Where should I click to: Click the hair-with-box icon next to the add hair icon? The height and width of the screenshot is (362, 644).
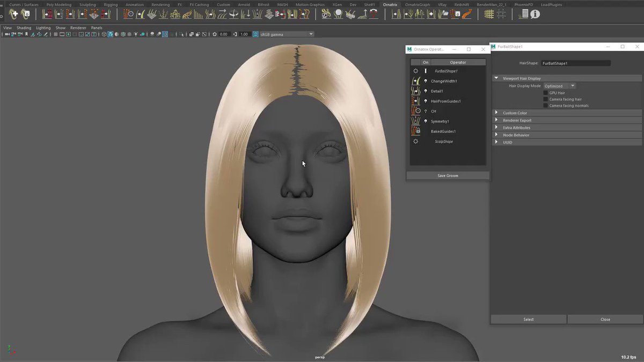pyautogui.click(x=26, y=14)
